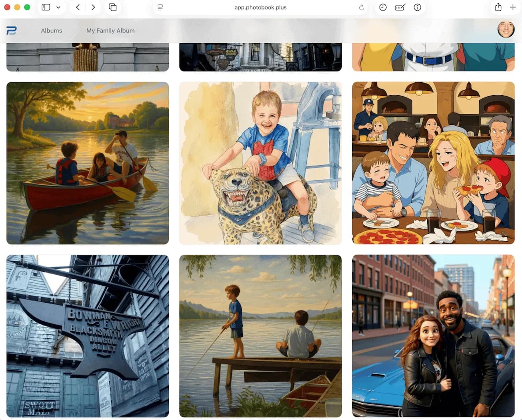This screenshot has width=522, height=420.
Task: Navigate to the Albums link
Action: (x=52, y=30)
